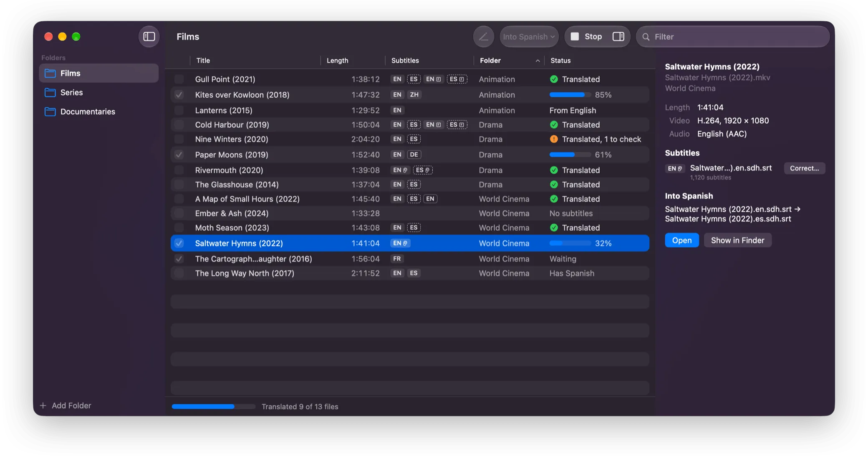Tick the checkbox for Gull Point (2021)
Screen dimensions: 868x461
tap(179, 79)
